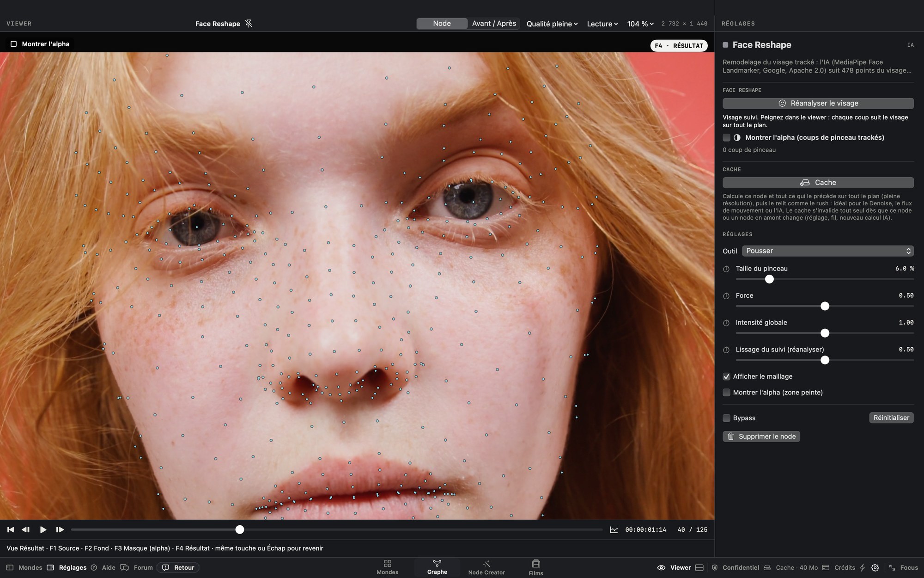
Task: Click the lightning bolt icon
Action: pyautogui.click(x=862, y=568)
